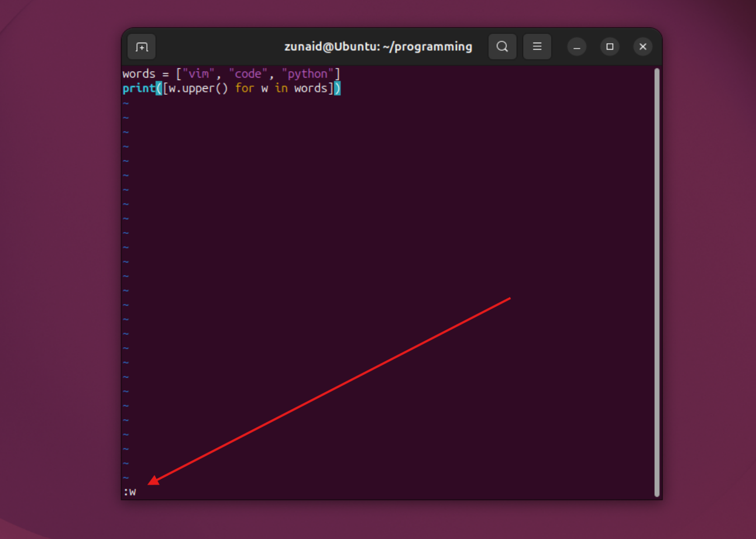This screenshot has width=756, height=539.
Task: Click the ":w" command at the bottom
Action: coord(129,492)
